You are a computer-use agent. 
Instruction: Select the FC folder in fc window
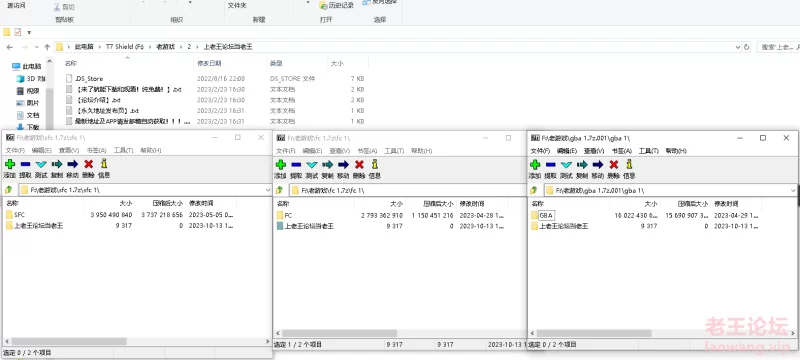[285, 215]
